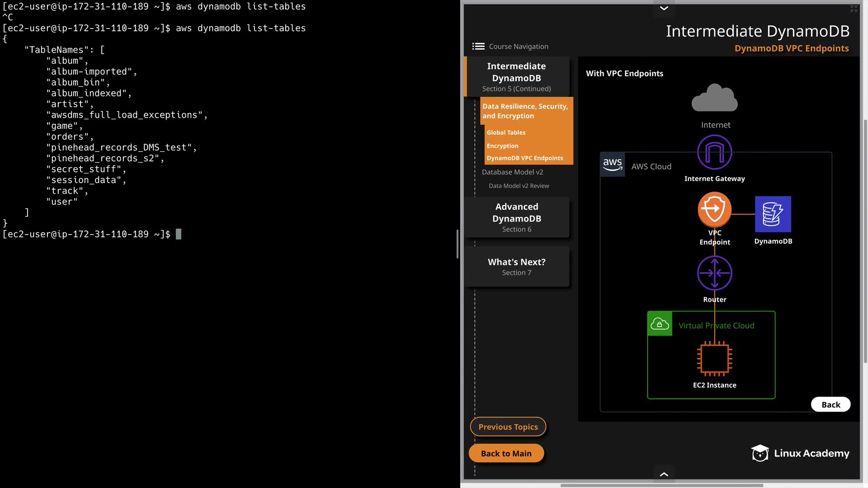The image size is (868, 488).
Task: Expand Advanced DynamoDB Section 6
Action: point(517,217)
